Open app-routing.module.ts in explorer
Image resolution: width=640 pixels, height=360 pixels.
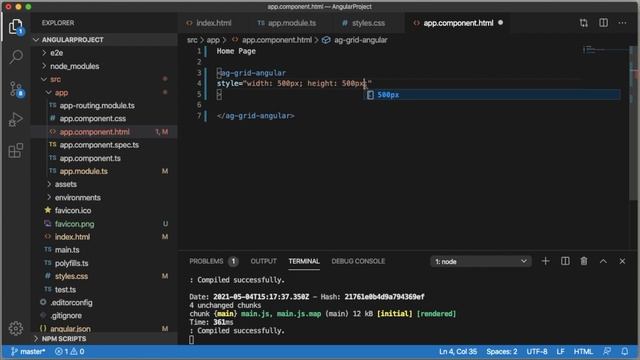tap(97, 106)
